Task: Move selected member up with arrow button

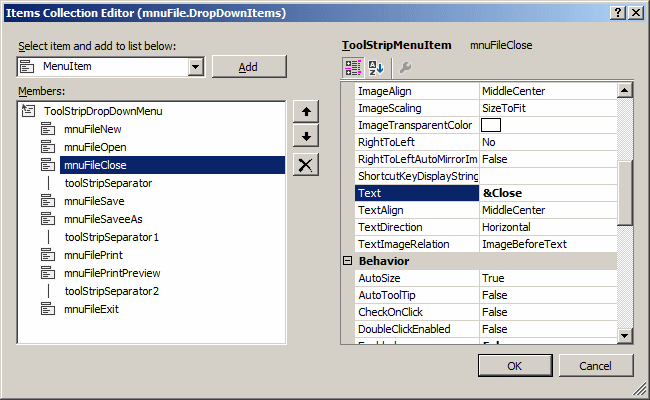Action: coord(306,112)
